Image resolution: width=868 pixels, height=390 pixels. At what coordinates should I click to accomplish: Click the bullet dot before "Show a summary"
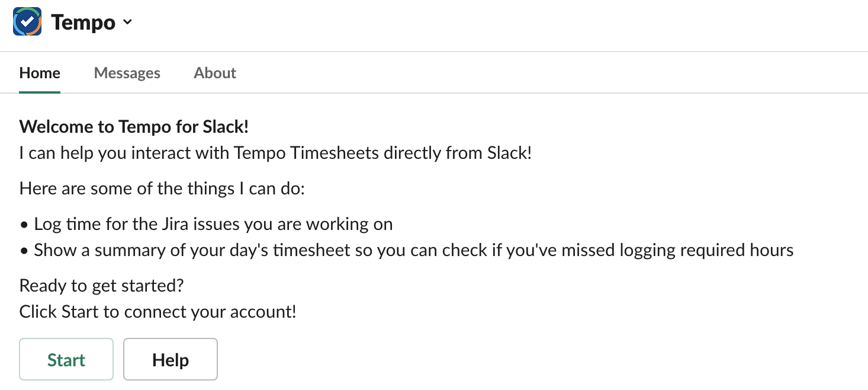pyautogui.click(x=24, y=251)
